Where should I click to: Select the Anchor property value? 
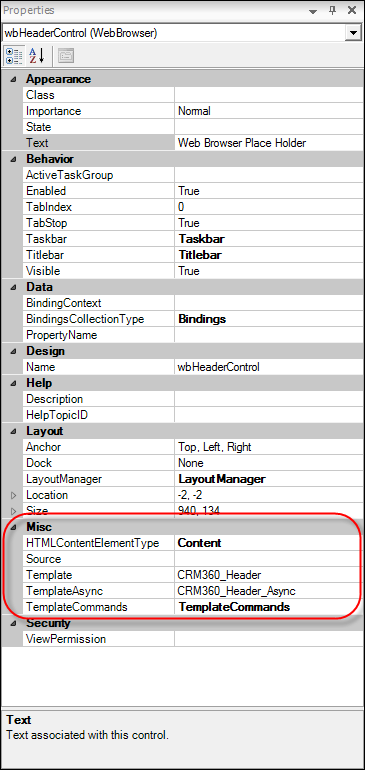coord(268,447)
